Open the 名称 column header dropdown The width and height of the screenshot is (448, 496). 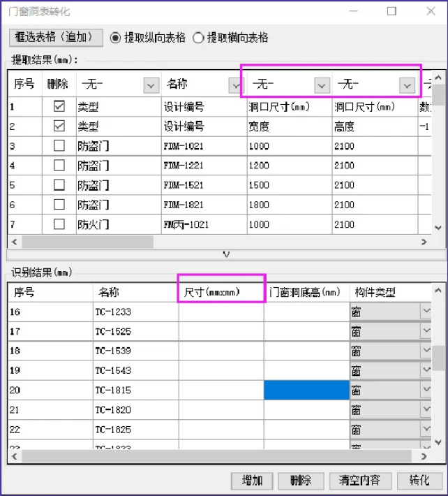click(236, 85)
